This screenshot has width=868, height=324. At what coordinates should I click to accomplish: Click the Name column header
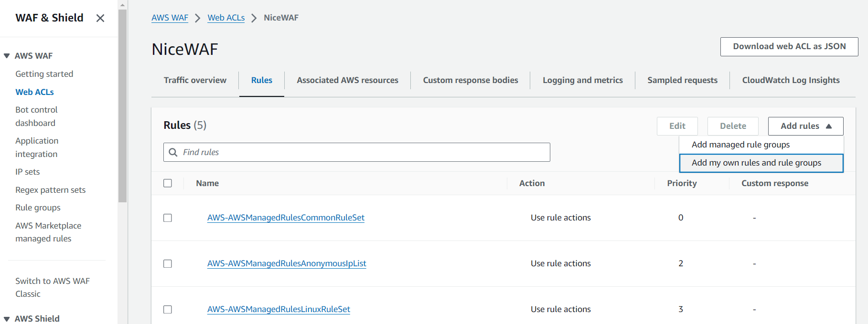point(207,183)
